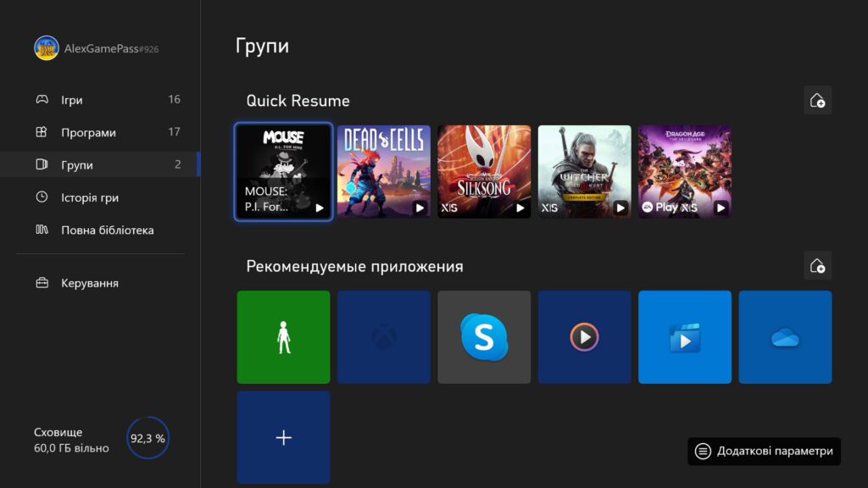868x488 pixels.
Task: Click the 92,3 % storage ring
Action: tap(147, 438)
